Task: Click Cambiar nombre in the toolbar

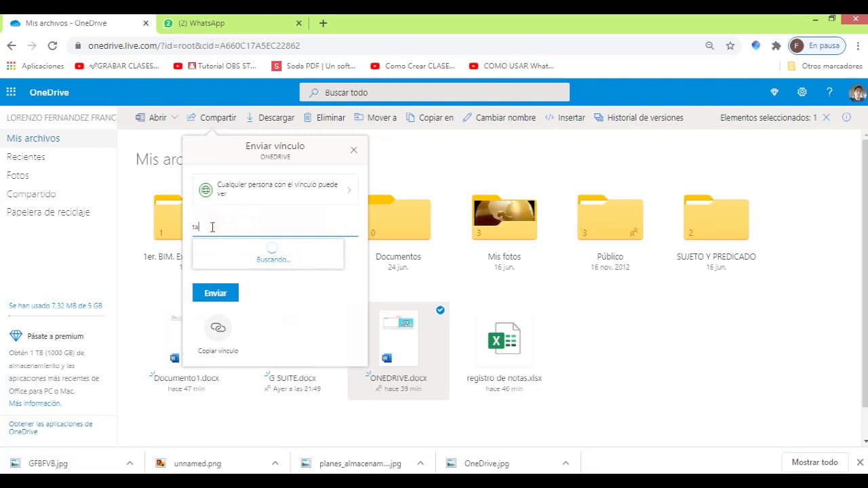Action: 499,117
